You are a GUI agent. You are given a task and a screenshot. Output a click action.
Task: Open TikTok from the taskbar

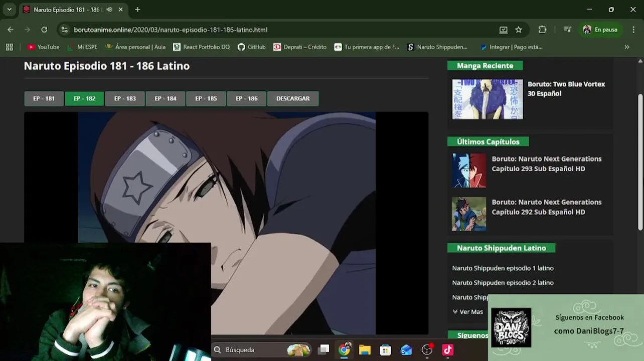(x=447, y=349)
